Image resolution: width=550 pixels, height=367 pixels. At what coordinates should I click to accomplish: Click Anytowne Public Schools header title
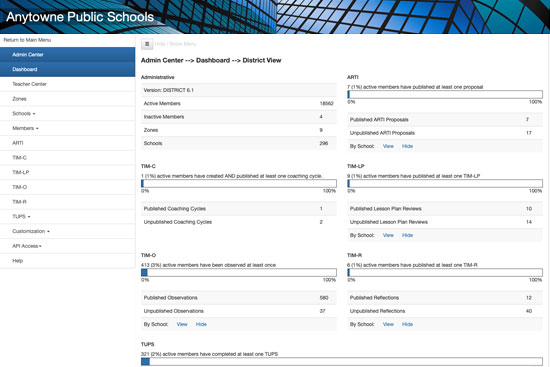click(x=80, y=17)
